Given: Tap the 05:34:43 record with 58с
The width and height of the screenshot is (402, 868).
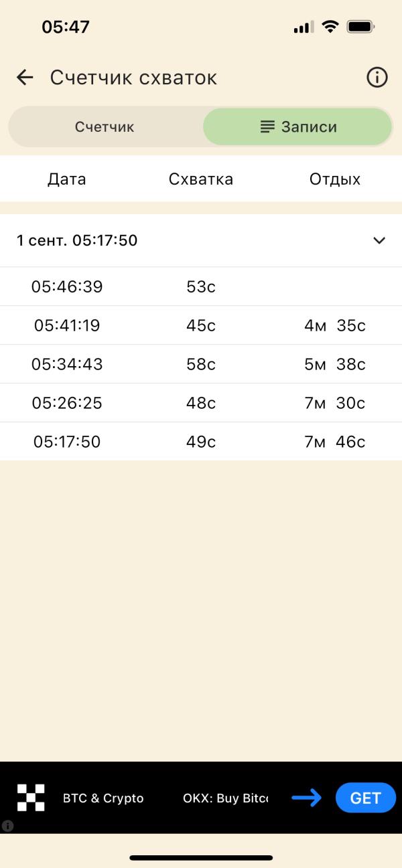Looking at the screenshot, I should pyautogui.click(x=201, y=364).
